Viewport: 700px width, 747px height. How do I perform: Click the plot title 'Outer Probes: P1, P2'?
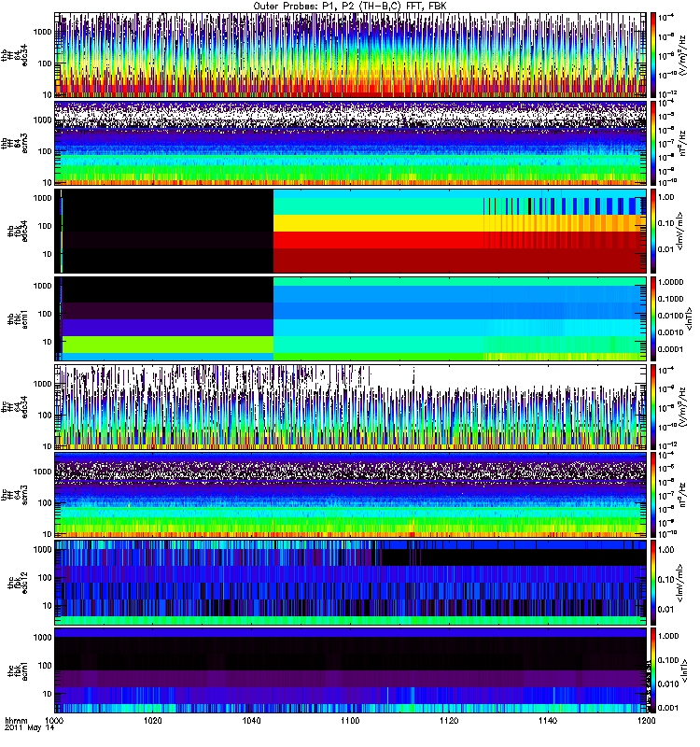pyautogui.click(x=350, y=6)
